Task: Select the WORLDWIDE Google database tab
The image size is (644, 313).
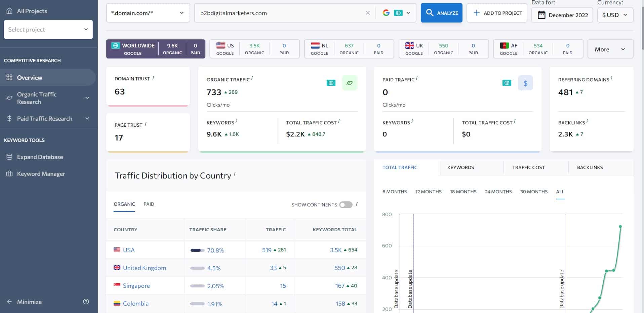Action: coord(156,49)
